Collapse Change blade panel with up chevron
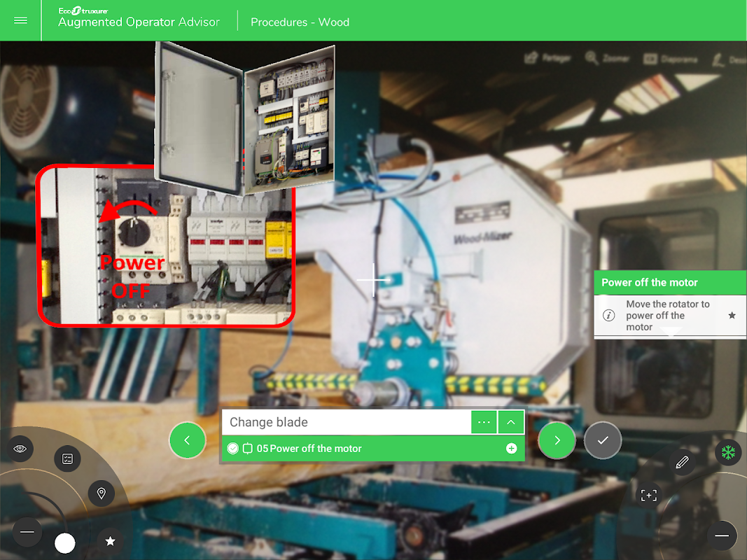Viewport: 747px width, 560px height. [510, 422]
